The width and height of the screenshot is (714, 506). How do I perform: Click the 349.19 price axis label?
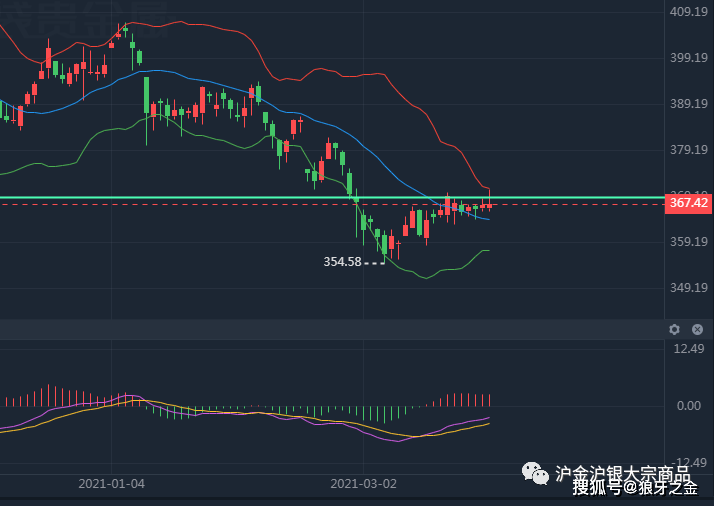coord(688,288)
